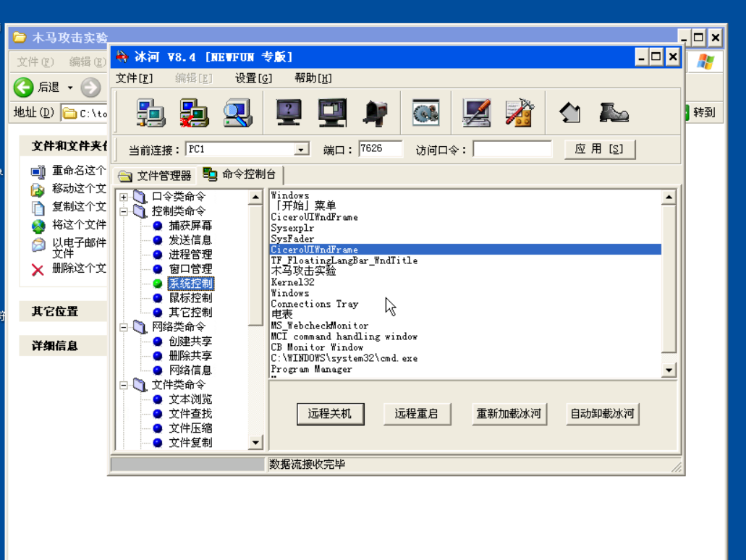Image resolution: width=746 pixels, height=560 pixels.
Task: Click the screen control monitor icon
Action: 332,113
